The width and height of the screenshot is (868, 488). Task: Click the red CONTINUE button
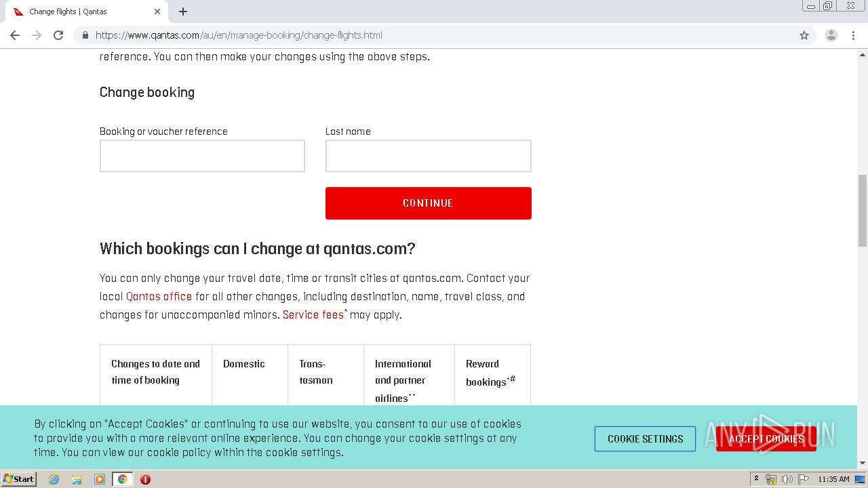(x=428, y=203)
